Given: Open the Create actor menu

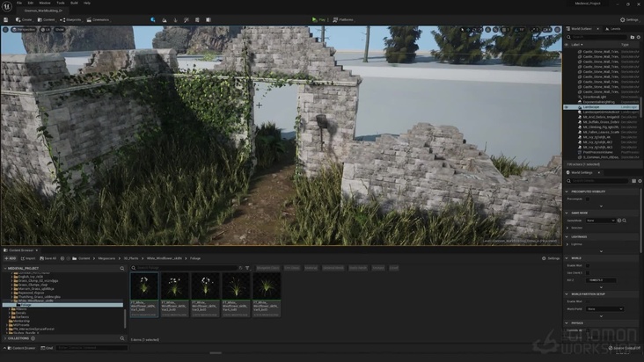Looking at the screenshot, I should 23,18.
